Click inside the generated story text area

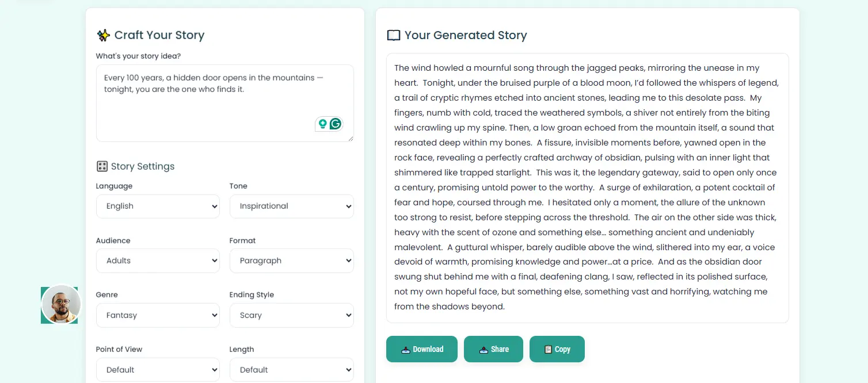coord(587,187)
